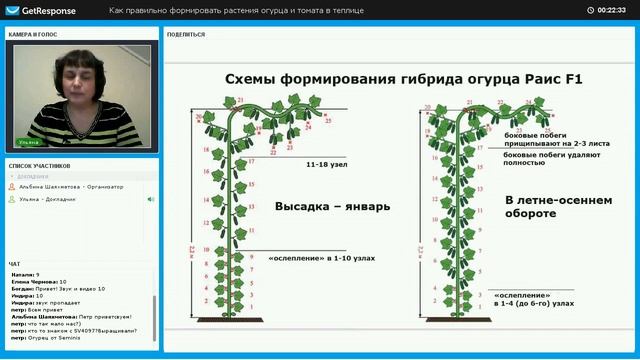The image size is (640, 360).
Task: Click the chat scrollbar thumb
Action: click(x=154, y=318)
